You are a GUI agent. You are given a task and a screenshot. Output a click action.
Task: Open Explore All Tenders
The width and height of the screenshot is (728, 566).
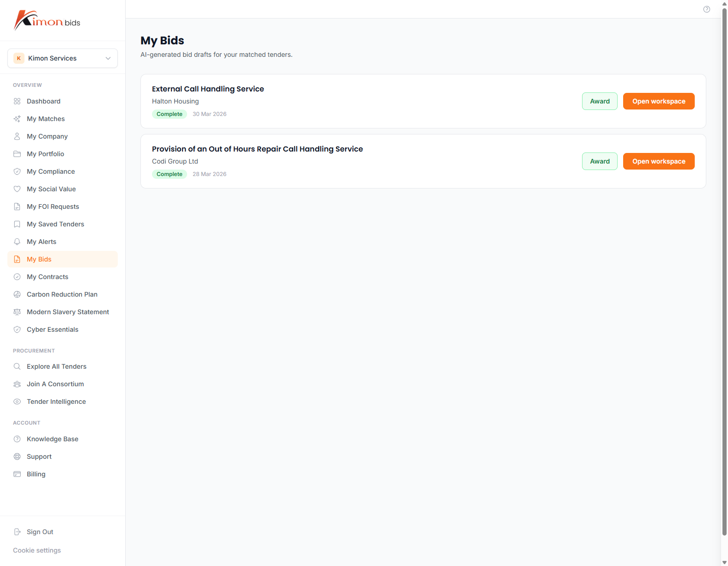(x=63, y=366)
